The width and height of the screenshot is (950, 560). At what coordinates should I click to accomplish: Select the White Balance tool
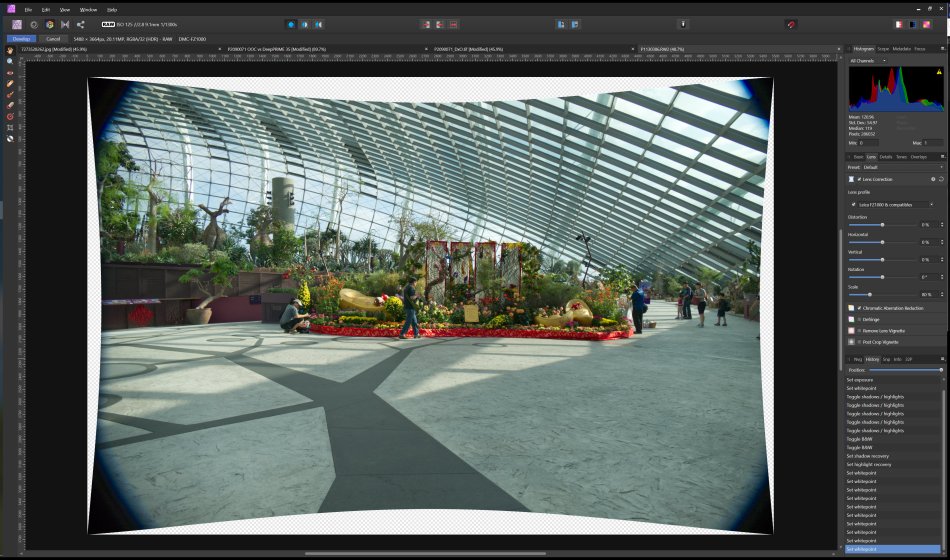pos(10,138)
